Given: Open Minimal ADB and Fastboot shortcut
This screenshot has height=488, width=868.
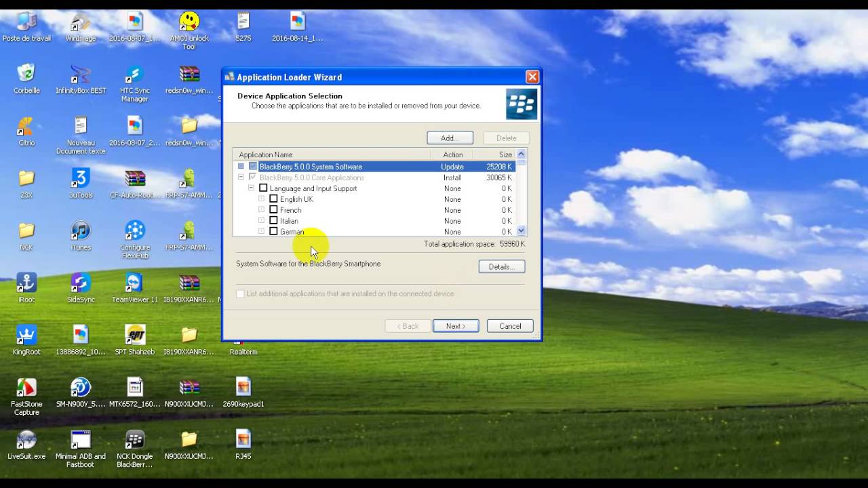Looking at the screenshot, I should point(81,449).
